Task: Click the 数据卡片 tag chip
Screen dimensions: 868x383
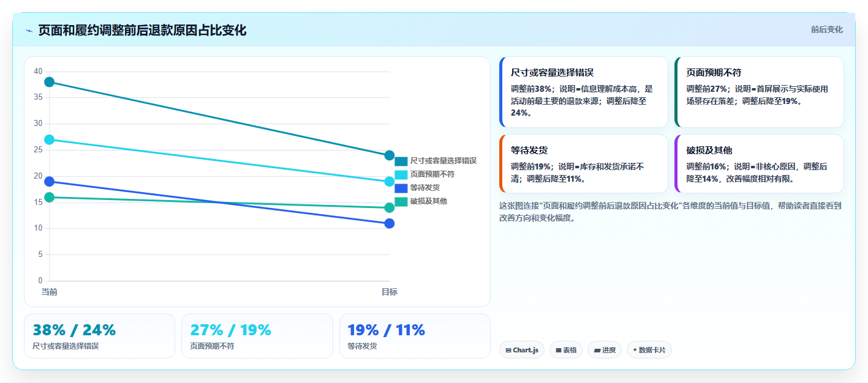Action: click(x=649, y=350)
